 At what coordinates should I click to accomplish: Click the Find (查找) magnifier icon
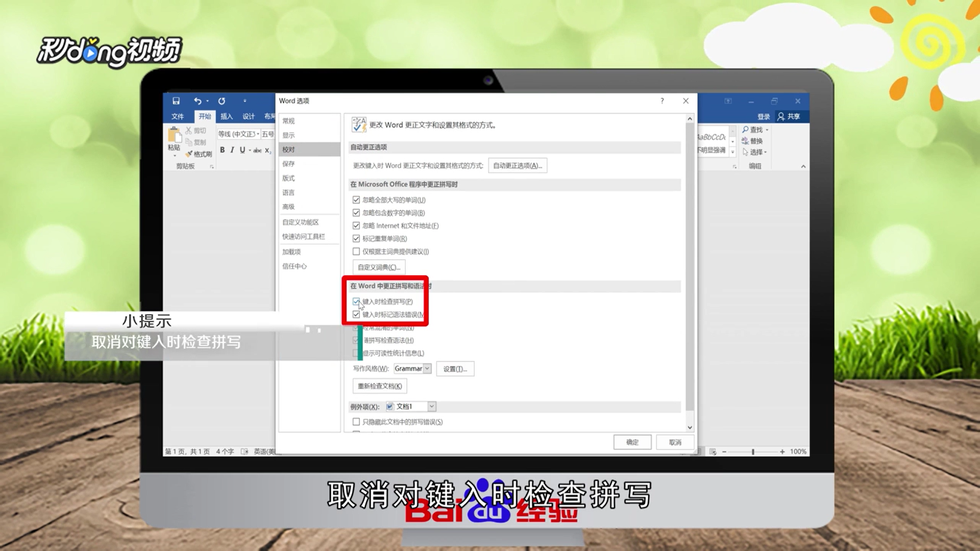[746, 130]
